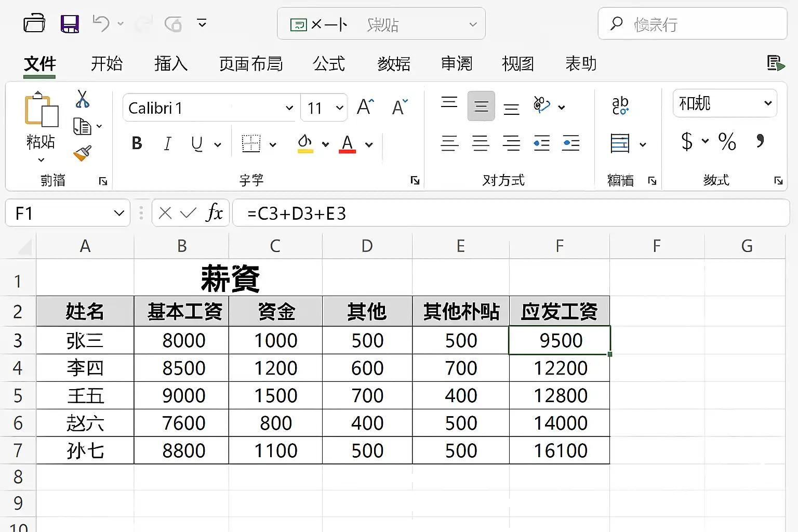Screen dimensions: 798x532
Task: Click the Increase Indent icon
Action: click(x=570, y=143)
